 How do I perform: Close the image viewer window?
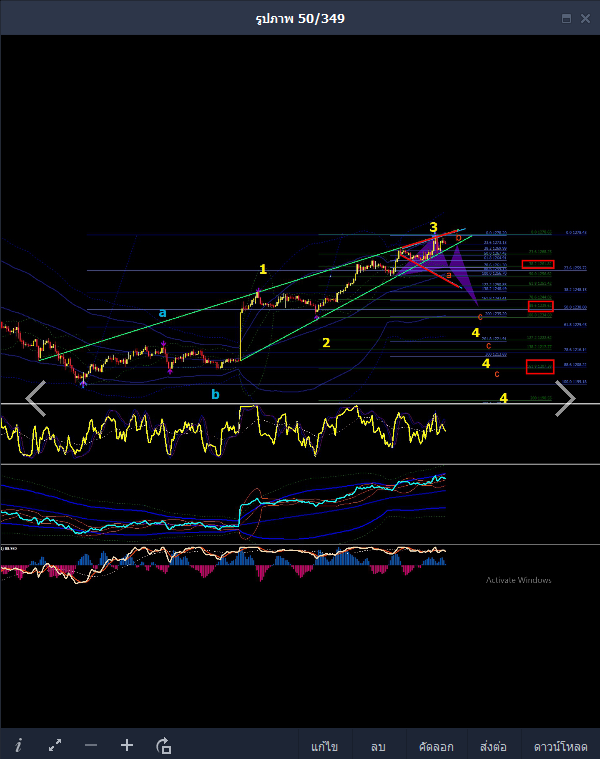[585, 18]
